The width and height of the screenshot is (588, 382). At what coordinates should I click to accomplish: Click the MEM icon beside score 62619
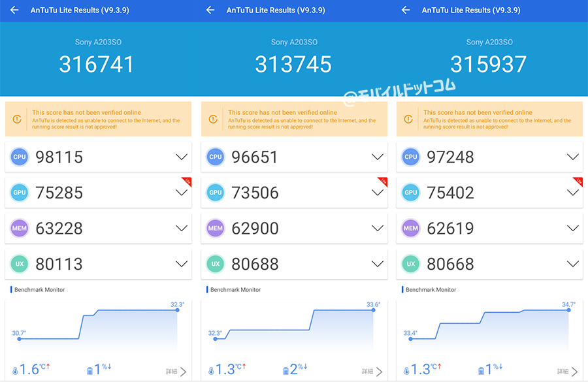click(x=411, y=228)
